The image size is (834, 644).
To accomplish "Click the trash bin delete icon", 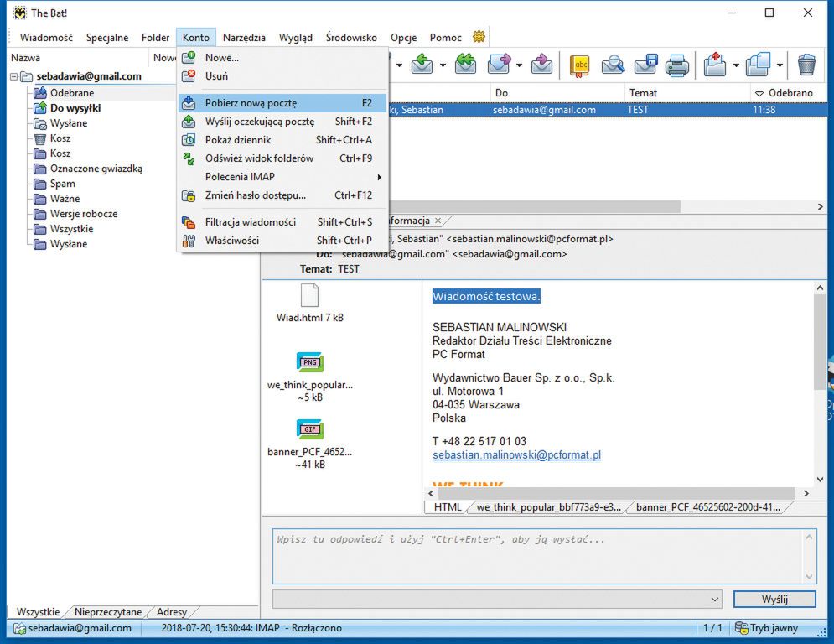I will click(806, 65).
